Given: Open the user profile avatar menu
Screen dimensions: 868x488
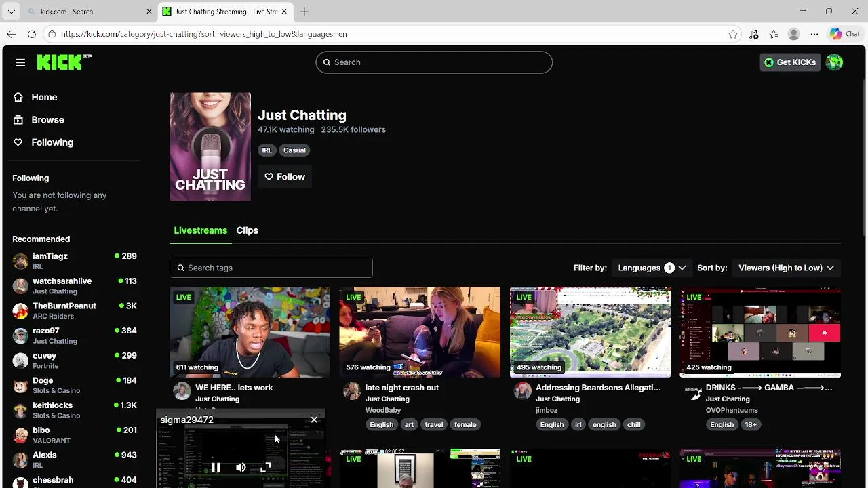Looking at the screenshot, I should (x=834, y=62).
